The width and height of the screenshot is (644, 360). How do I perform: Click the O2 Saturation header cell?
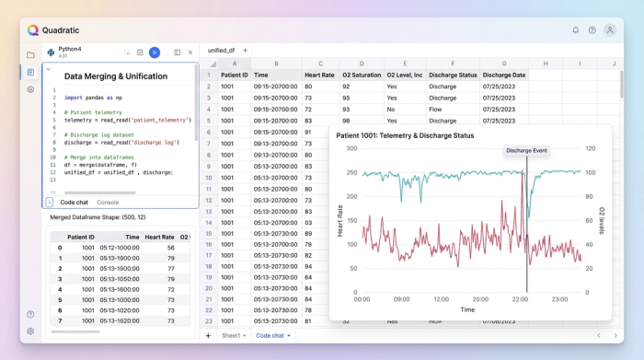coord(362,75)
